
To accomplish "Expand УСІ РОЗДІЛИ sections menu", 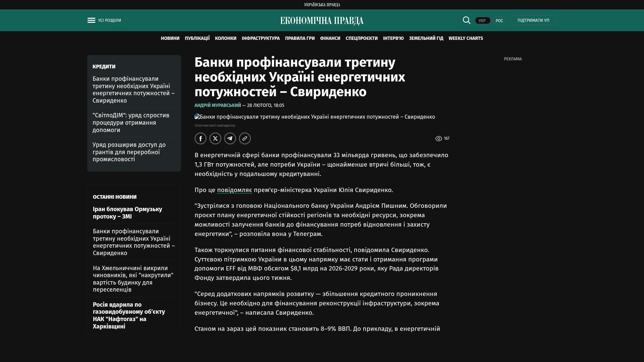I will 110,20.
